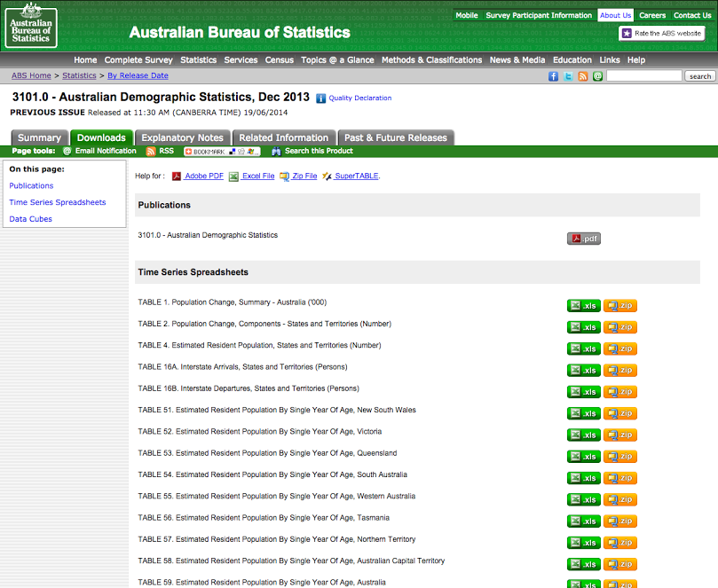Jump to Time Series Spreadsheets in sidebar

click(x=57, y=202)
